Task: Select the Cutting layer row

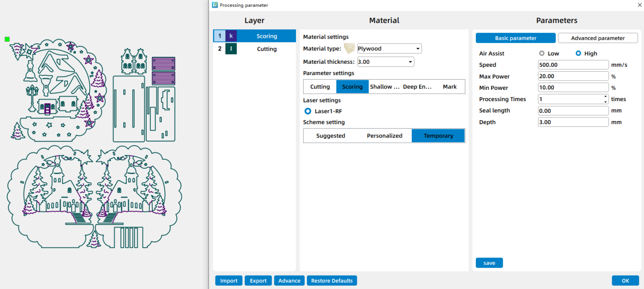Action: coord(267,49)
